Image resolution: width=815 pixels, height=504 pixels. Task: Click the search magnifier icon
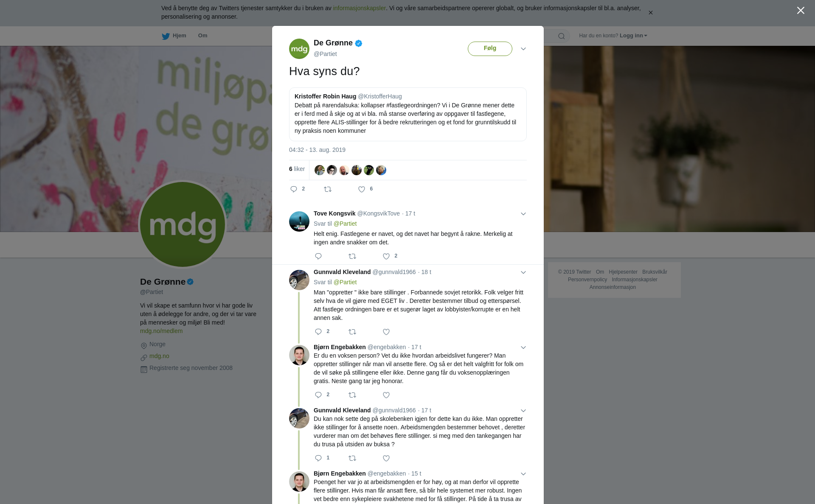click(562, 36)
